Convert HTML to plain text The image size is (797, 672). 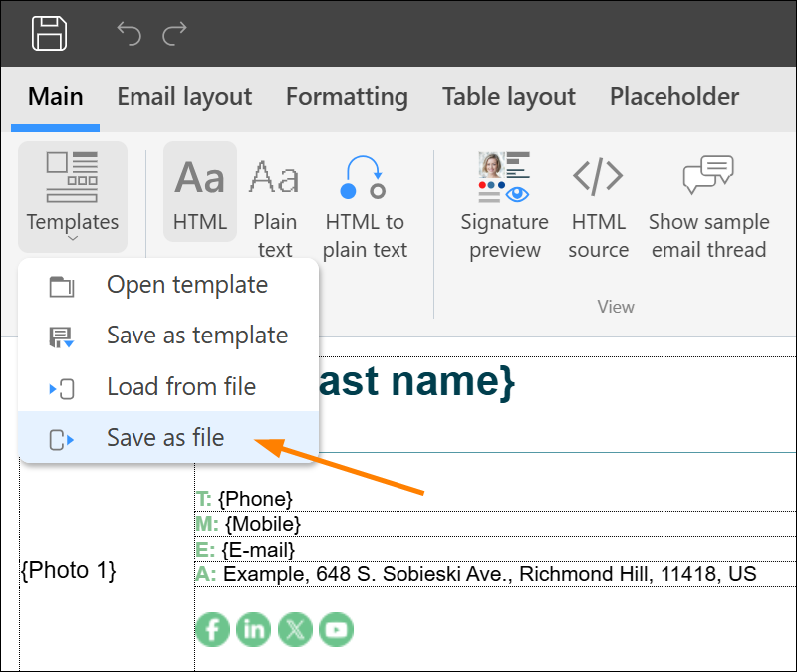coord(365,206)
